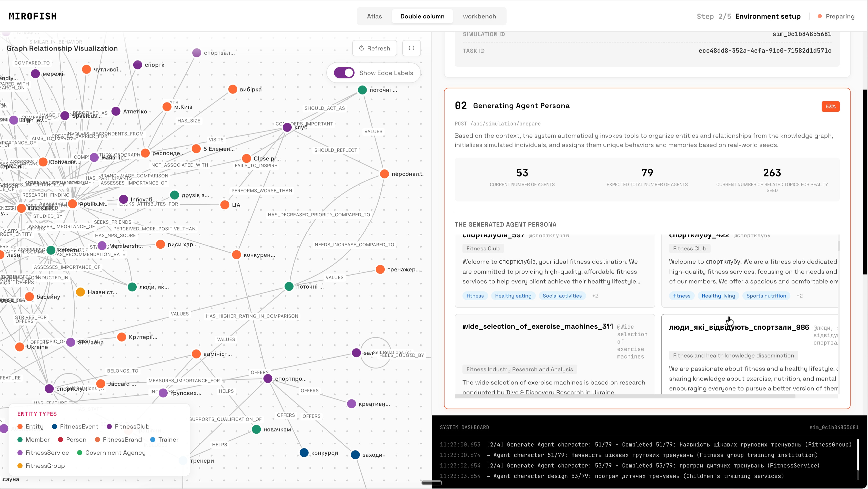868x489 pixels.
Task: Open the wide_selection_of_exercise_machines_311 persona card
Action: click(x=537, y=326)
